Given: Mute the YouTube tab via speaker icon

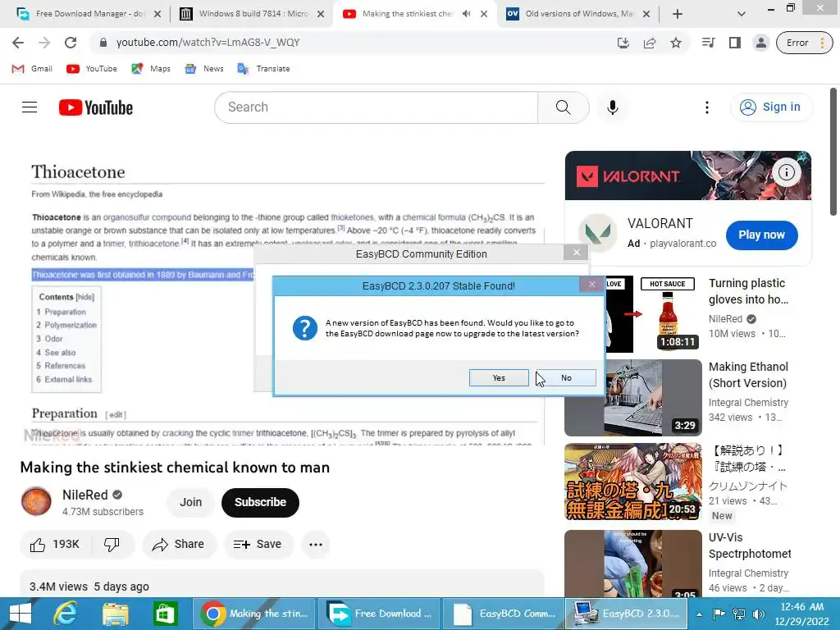Looking at the screenshot, I should tap(466, 14).
